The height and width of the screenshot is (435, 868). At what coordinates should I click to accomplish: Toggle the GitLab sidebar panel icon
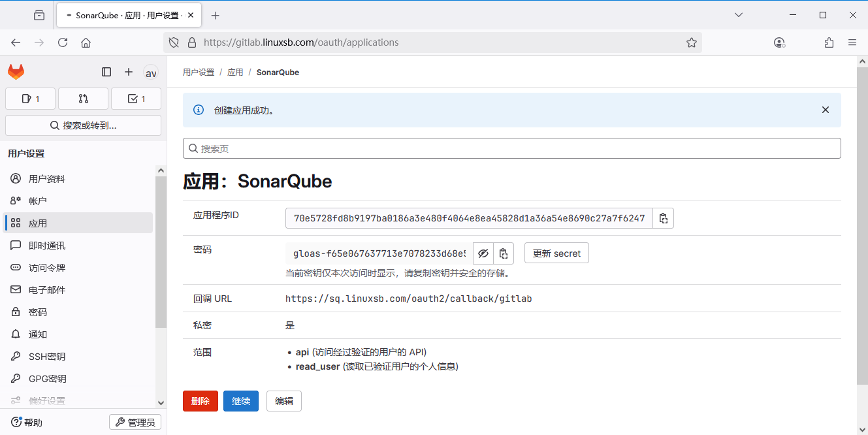pos(106,72)
